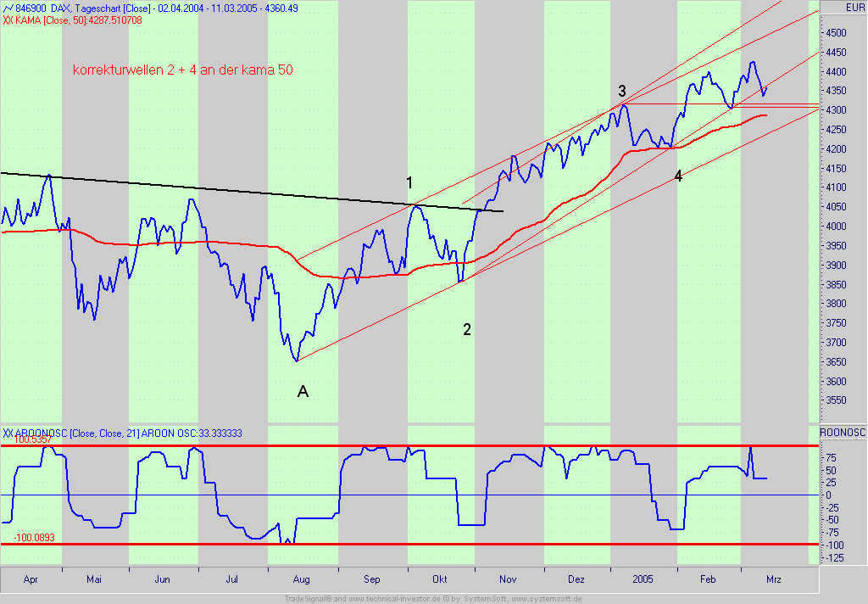Image resolution: width=868 pixels, height=604 pixels.
Task: Click the Apr month label
Action: point(31,579)
